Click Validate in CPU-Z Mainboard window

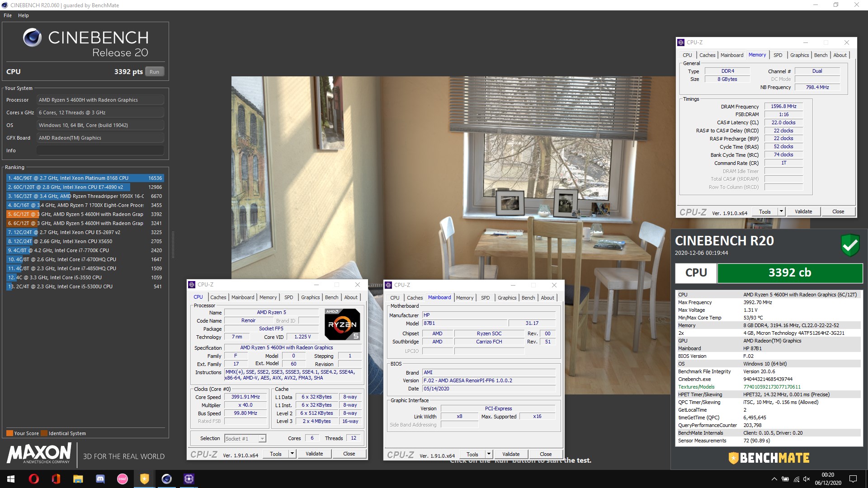coord(511,454)
